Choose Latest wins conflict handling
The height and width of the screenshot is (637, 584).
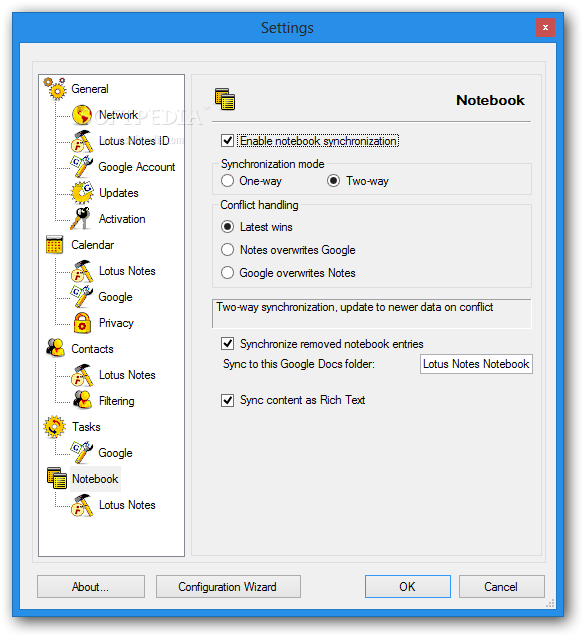point(227,227)
